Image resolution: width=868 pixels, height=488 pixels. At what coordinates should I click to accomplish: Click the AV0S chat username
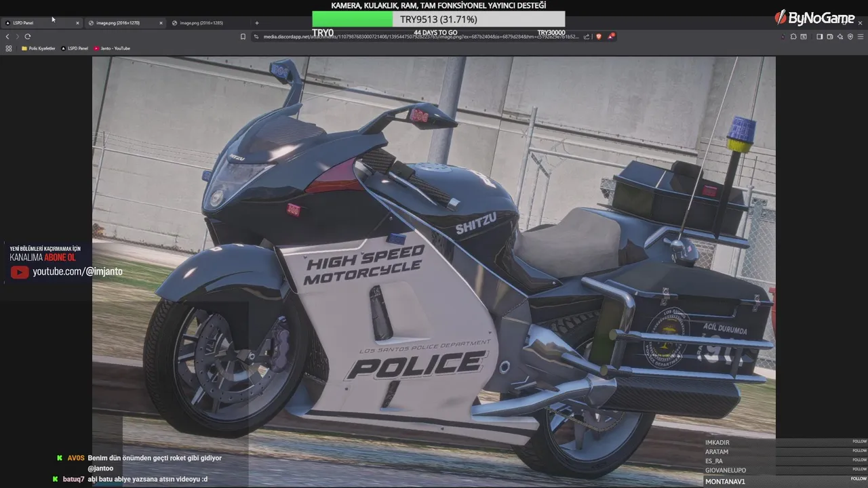pyautogui.click(x=75, y=458)
